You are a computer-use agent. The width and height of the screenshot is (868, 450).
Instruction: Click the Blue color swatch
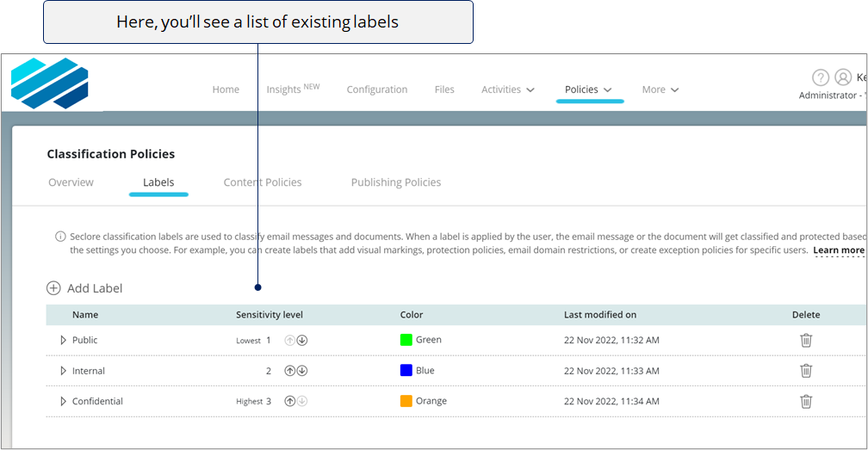point(406,370)
